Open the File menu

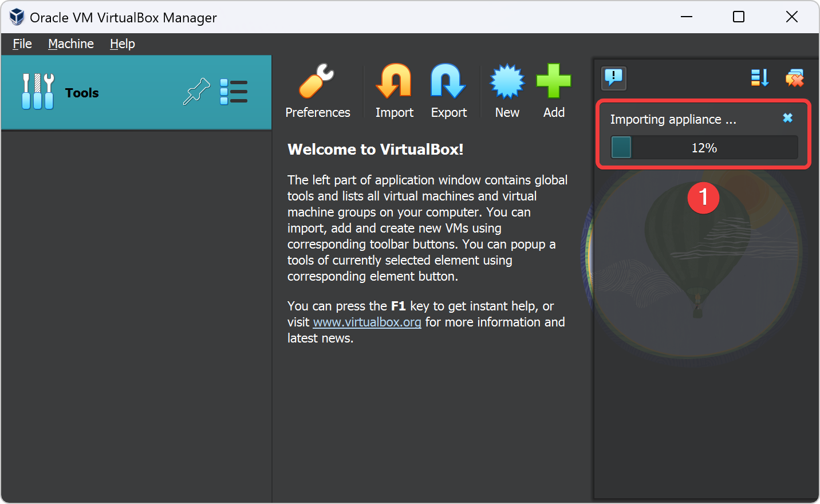click(22, 44)
